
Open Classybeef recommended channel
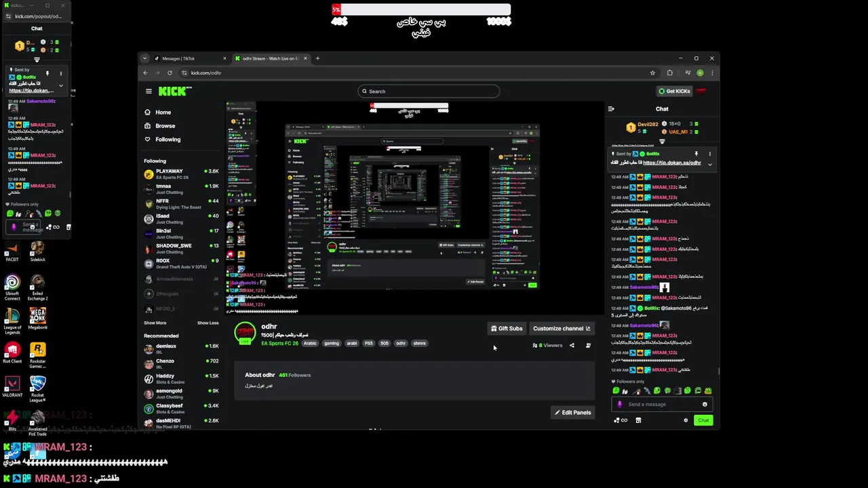181,409
